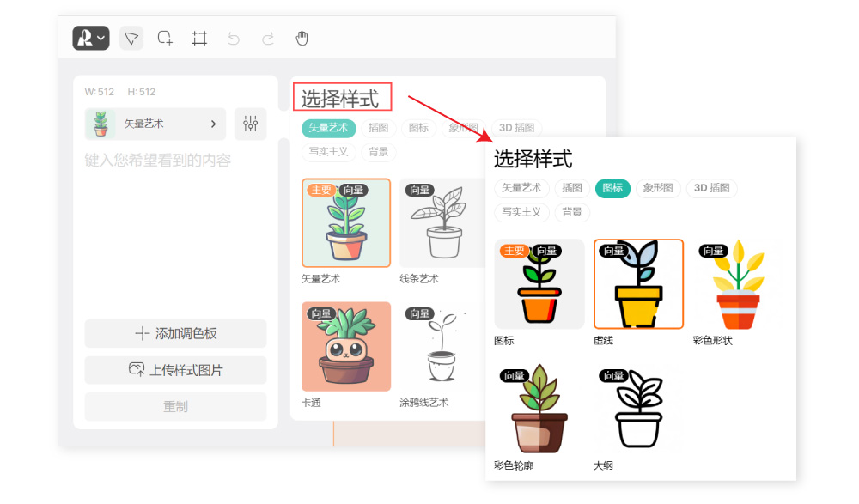The image size is (859, 504).
Task: Switch to the 3D 插图 tab in popup
Action: click(711, 188)
